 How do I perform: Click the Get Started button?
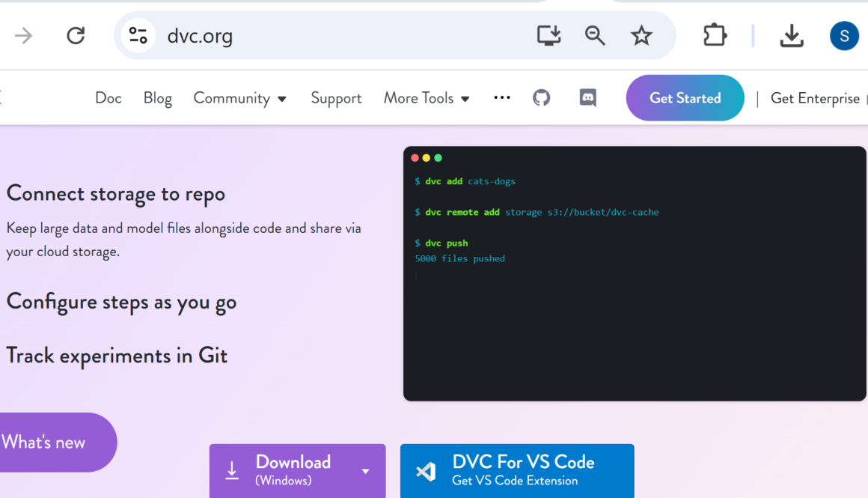(684, 97)
